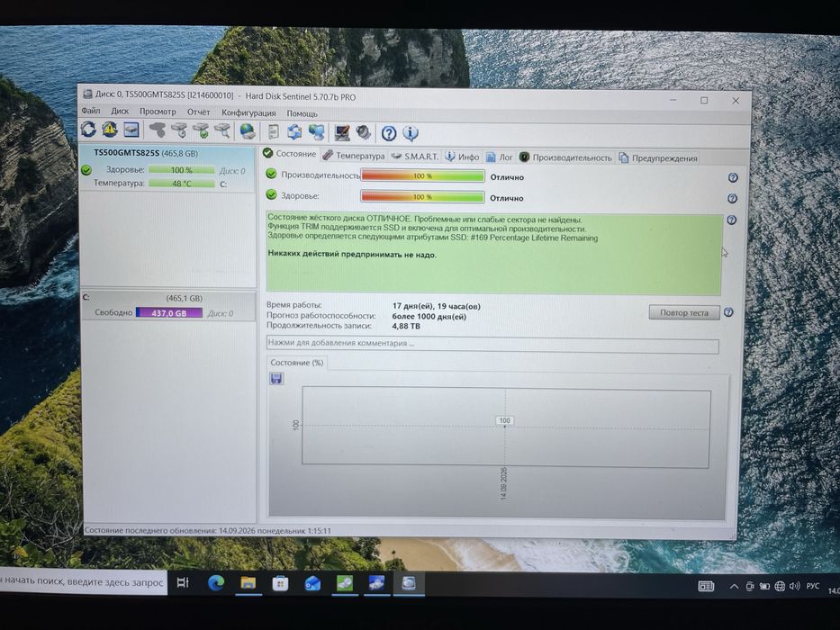The width and height of the screenshot is (840, 630).
Task: Click the 100 data point label on the graph
Action: (x=505, y=420)
